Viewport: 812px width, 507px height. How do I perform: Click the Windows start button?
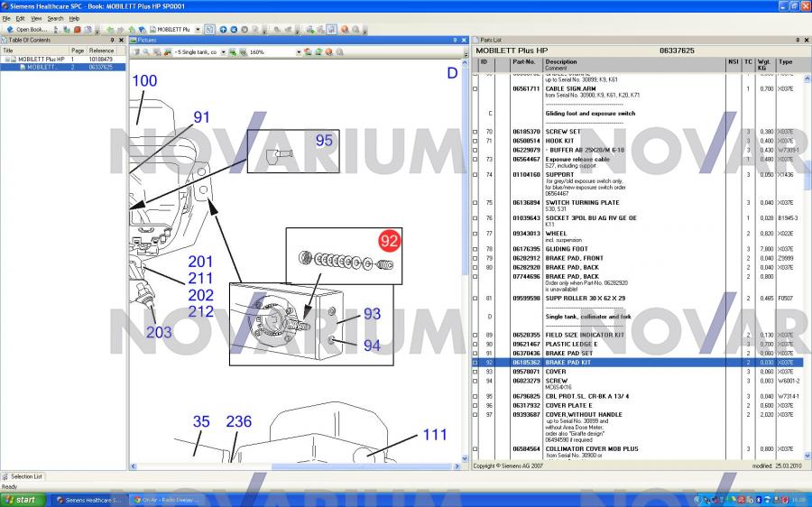tap(23, 499)
